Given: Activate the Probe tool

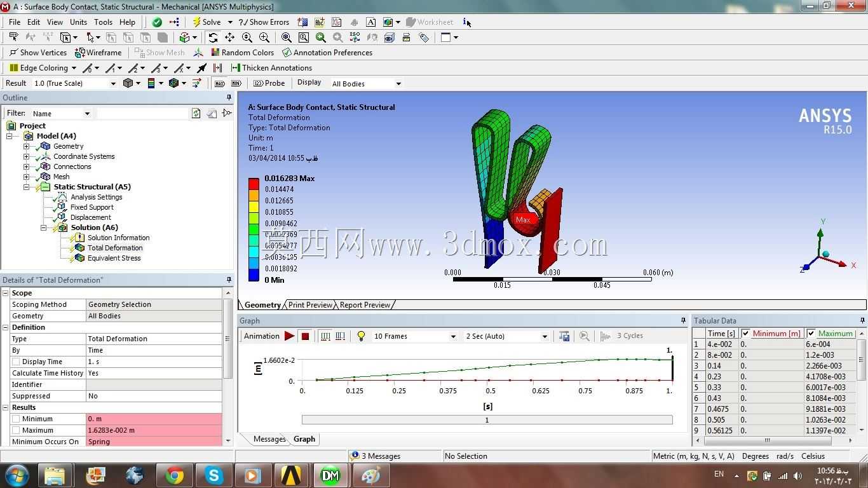Looking at the screenshot, I should point(269,83).
